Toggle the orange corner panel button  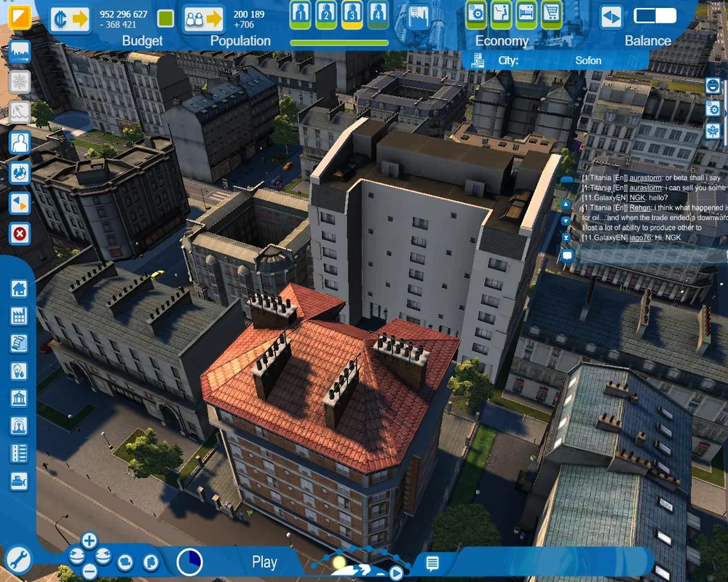pyautogui.click(x=20, y=17)
